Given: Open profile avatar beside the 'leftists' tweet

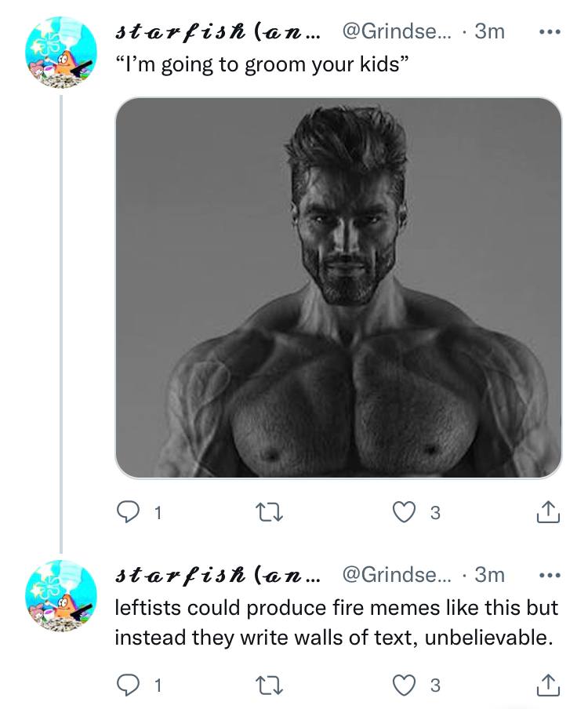Looking at the screenshot, I should [61, 596].
